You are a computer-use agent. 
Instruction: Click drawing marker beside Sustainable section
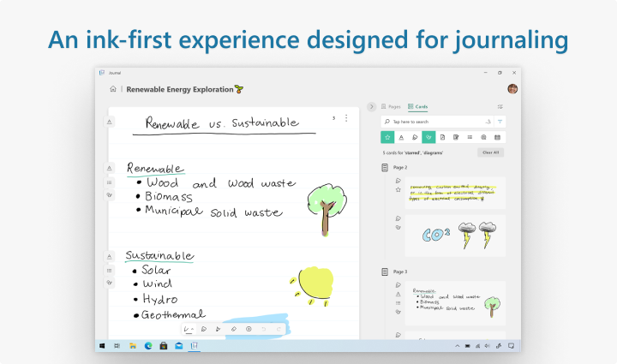coord(110,283)
